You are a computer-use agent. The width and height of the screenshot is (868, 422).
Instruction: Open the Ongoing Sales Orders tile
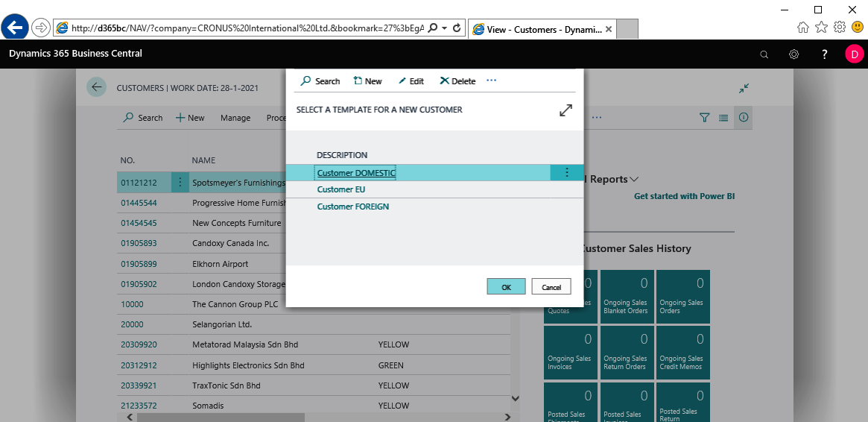[683, 296]
